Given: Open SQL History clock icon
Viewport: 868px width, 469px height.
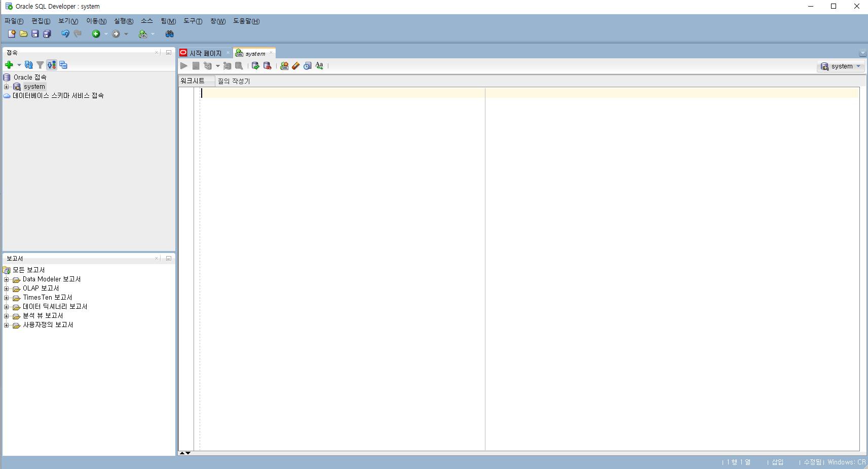Looking at the screenshot, I should tap(308, 66).
